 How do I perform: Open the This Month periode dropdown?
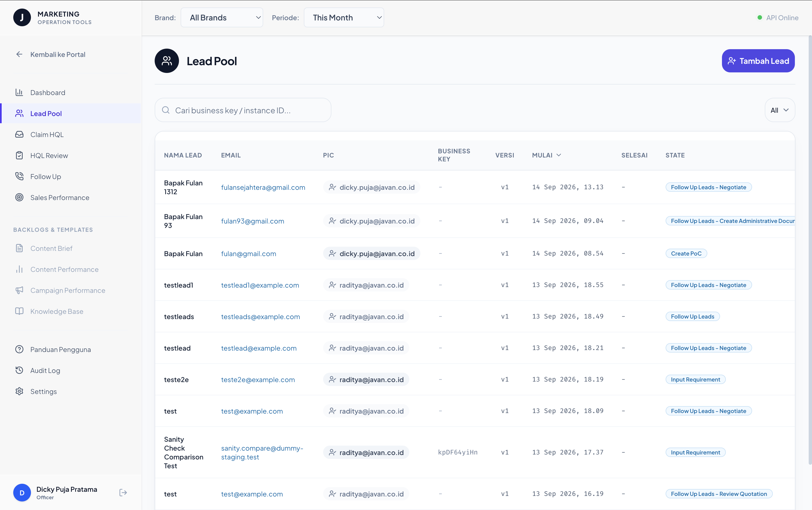pos(344,17)
